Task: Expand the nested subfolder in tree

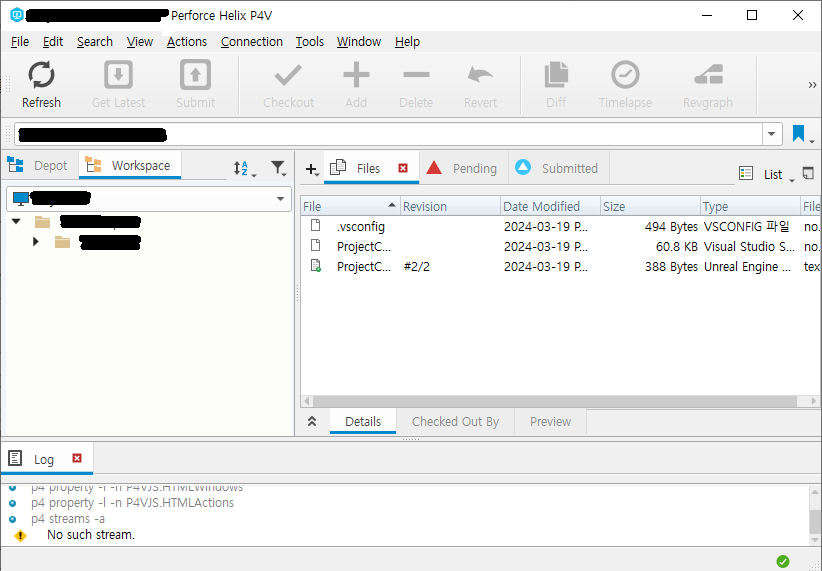Action: point(36,242)
